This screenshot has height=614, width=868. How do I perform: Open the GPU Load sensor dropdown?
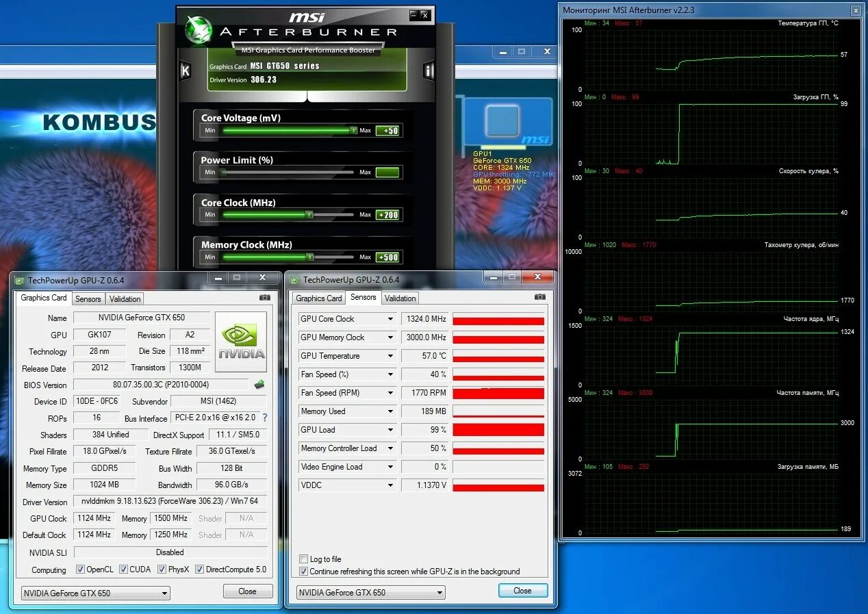point(390,430)
